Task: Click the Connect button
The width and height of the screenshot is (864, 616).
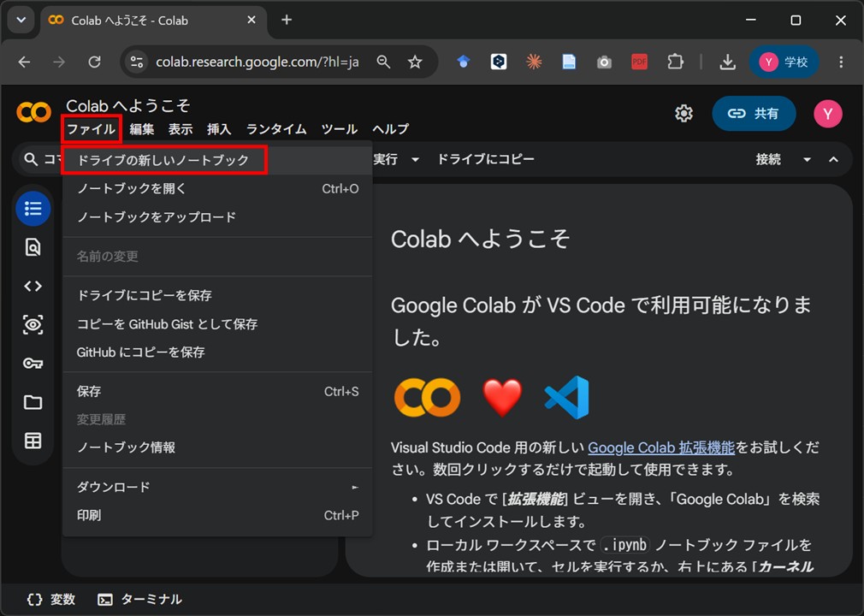Action: [x=767, y=160]
